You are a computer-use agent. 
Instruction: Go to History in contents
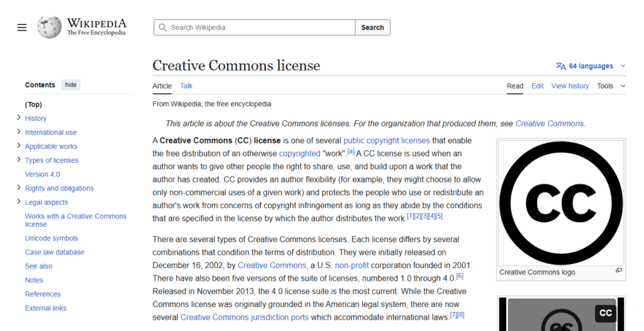[36, 118]
